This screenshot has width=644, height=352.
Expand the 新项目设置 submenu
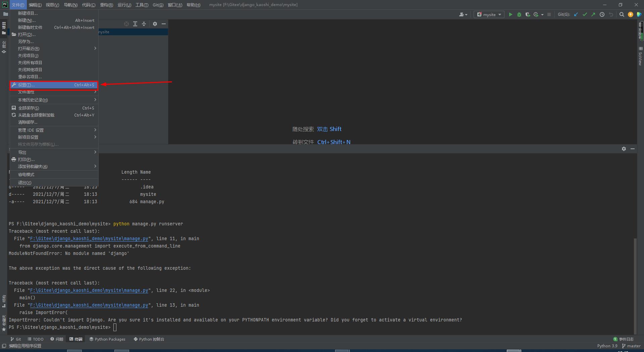[x=54, y=137]
